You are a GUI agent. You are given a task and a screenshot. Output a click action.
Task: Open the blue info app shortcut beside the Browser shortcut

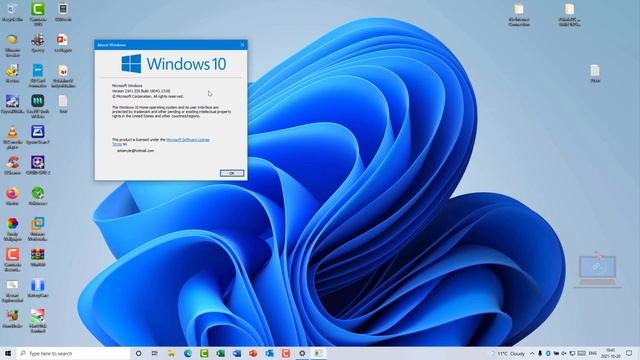point(38,288)
